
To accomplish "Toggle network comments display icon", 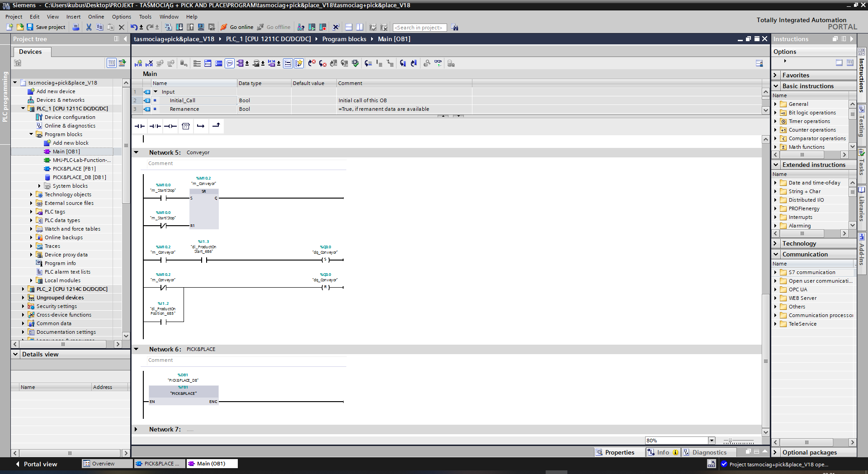I will (x=288, y=63).
